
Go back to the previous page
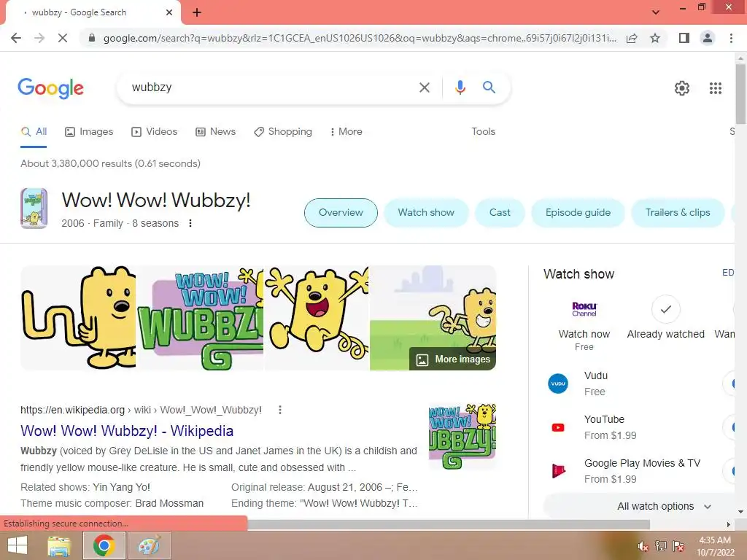16,38
